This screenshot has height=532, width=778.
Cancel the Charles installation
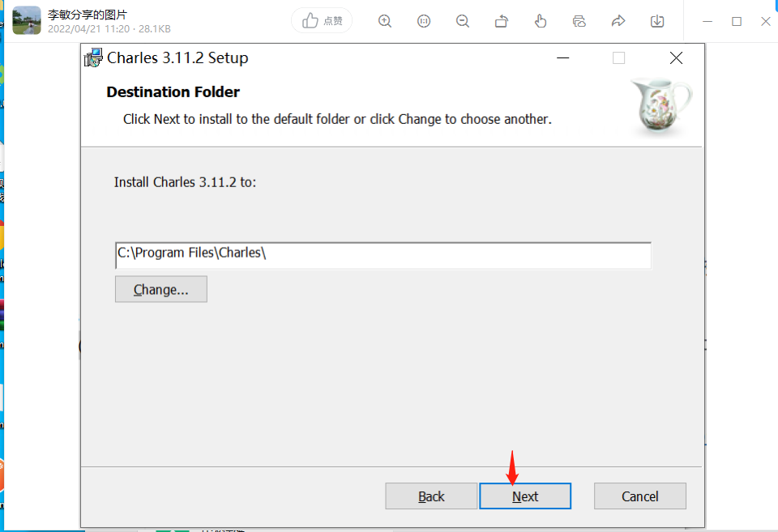click(x=640, y=496)
